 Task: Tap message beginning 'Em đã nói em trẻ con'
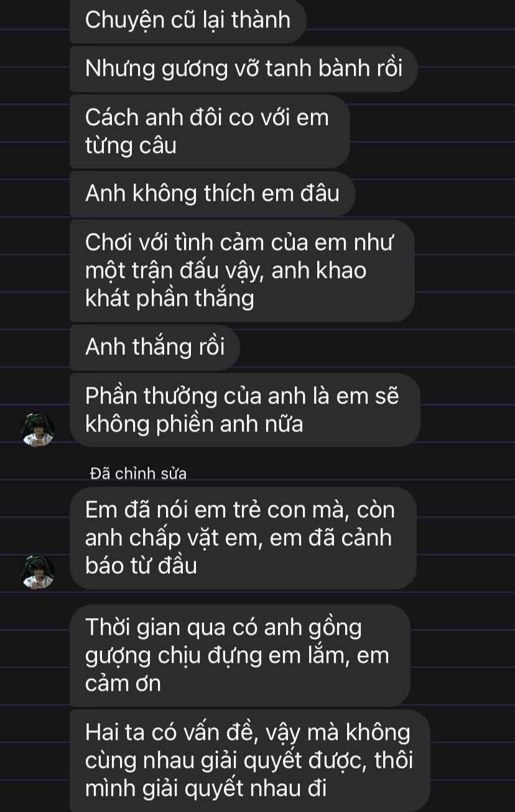(243, 538)
